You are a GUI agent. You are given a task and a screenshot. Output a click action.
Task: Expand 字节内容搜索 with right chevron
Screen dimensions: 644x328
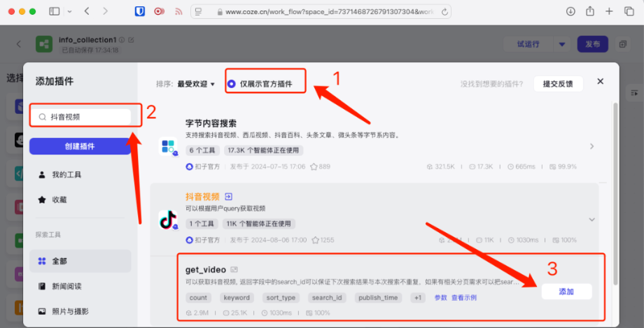[591, 146]
